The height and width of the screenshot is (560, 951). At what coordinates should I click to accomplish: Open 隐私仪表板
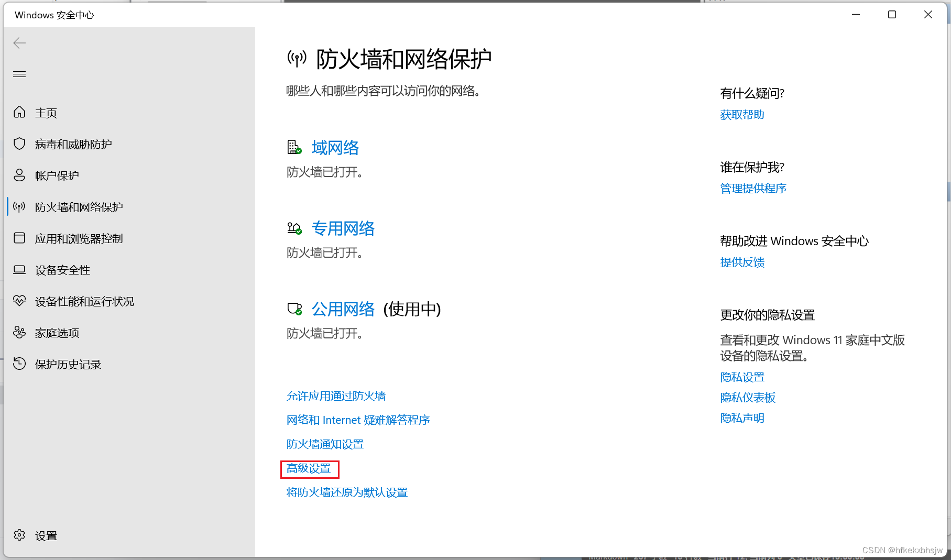(x=748, y=397)
